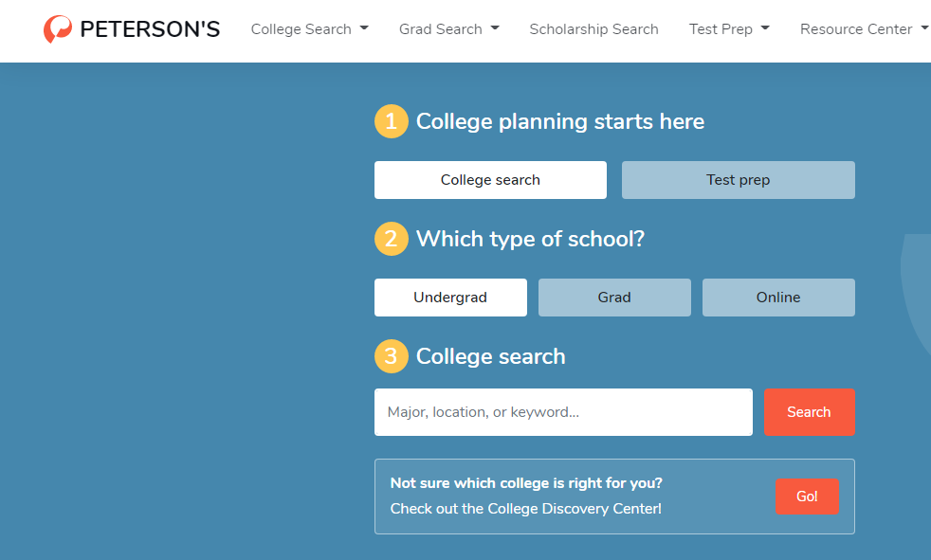The width and height of the screenshot is (931, 560).
Task: Click the yellow step 2 circle
Action: (x=391, y=239)
